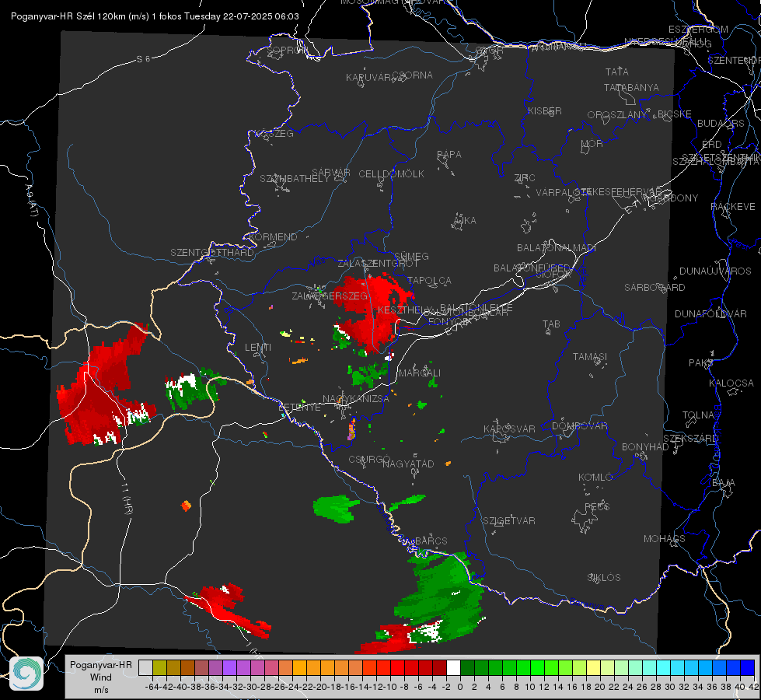
Task: Click the PÉCS city label
Action: point(597,507)
